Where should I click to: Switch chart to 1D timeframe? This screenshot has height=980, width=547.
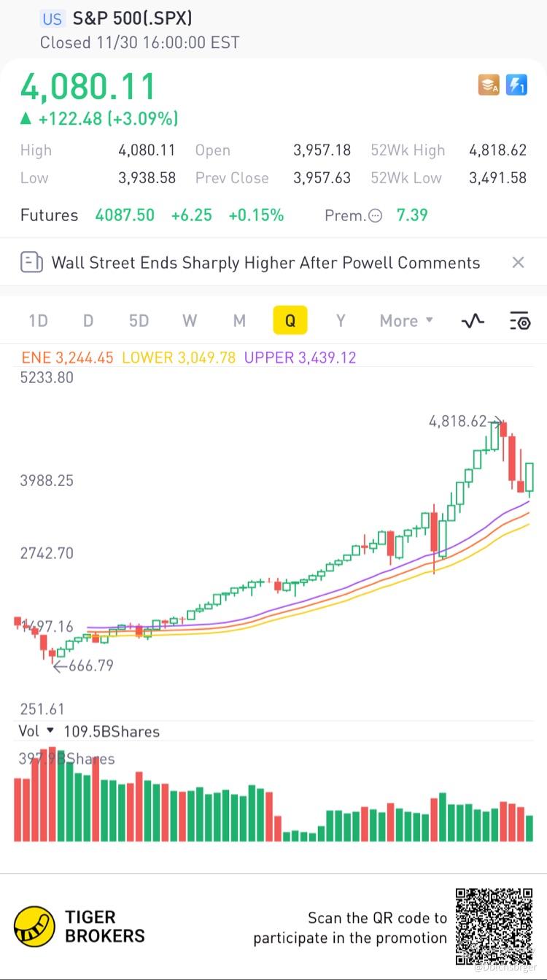point(38,320)
